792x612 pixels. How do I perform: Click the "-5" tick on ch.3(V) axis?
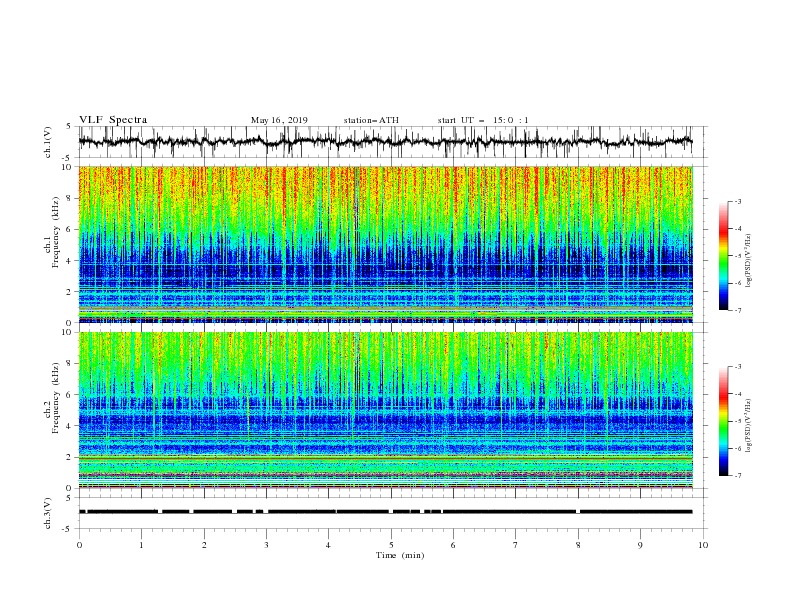click(x=67, y=529)
